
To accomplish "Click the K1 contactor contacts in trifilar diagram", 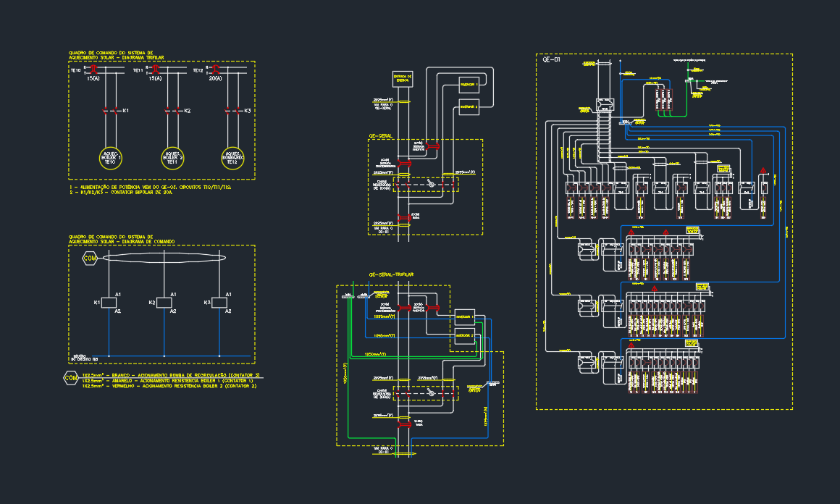I will point(111,111).
